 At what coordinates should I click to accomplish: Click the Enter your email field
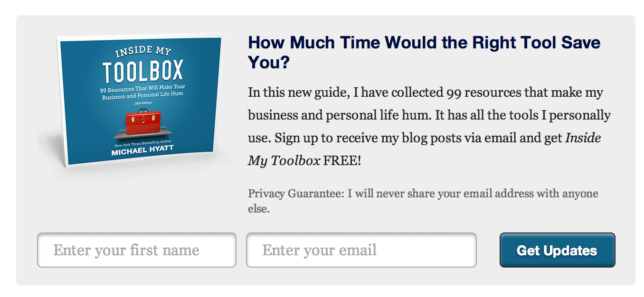click(361, 250)
